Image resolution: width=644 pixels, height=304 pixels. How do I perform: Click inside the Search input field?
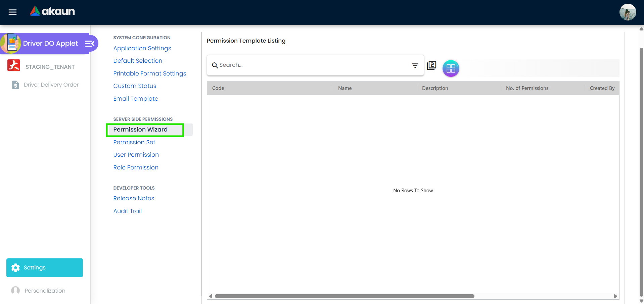(302, 65)
